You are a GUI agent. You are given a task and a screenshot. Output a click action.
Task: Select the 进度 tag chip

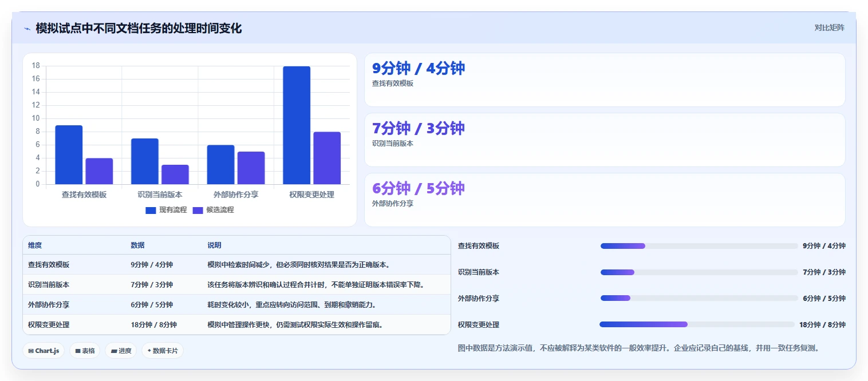[x=121, y=351]
